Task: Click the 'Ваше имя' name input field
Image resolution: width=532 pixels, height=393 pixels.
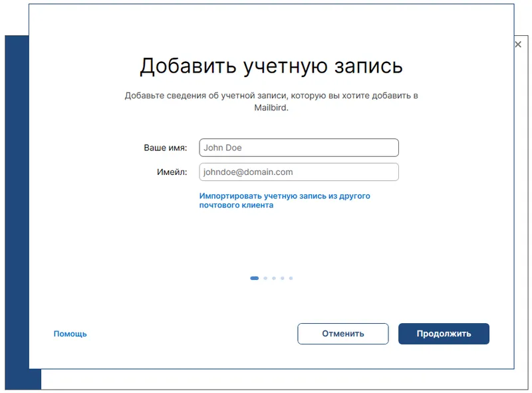Action: [x=299, y=148]
